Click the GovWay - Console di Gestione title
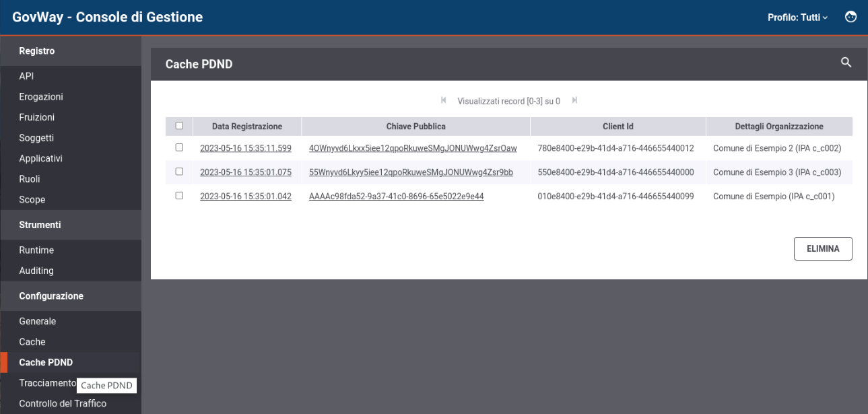The image size is (868, 414). click(x=108, y=18)
